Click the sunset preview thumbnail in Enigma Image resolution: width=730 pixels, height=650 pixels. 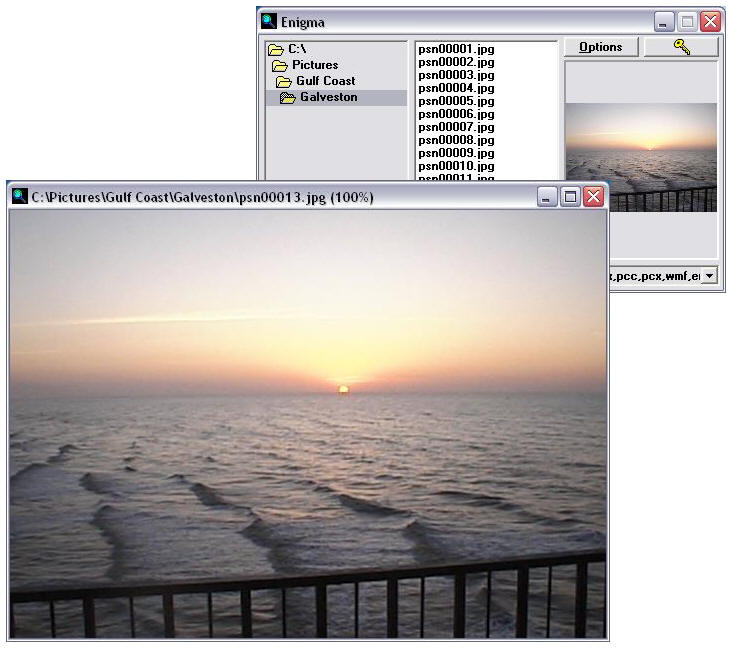tap(641, 157)
